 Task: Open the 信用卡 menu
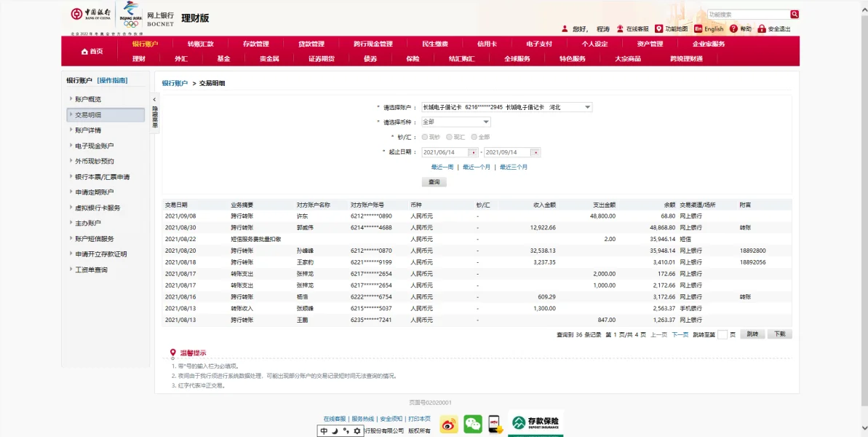click(x=487, y=44)
